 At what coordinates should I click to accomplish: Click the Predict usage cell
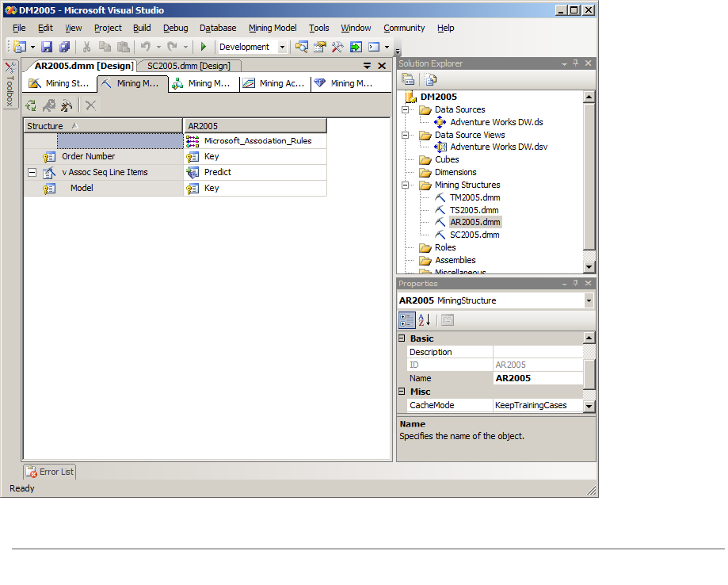[x=255, y=172]
